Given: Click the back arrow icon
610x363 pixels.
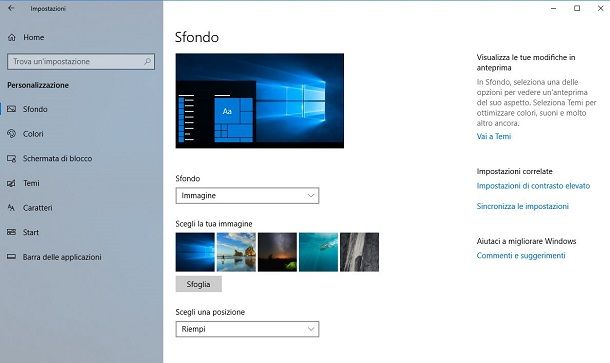Looking at the screenshot, I should pyautogui.click(x=11, y=8).
